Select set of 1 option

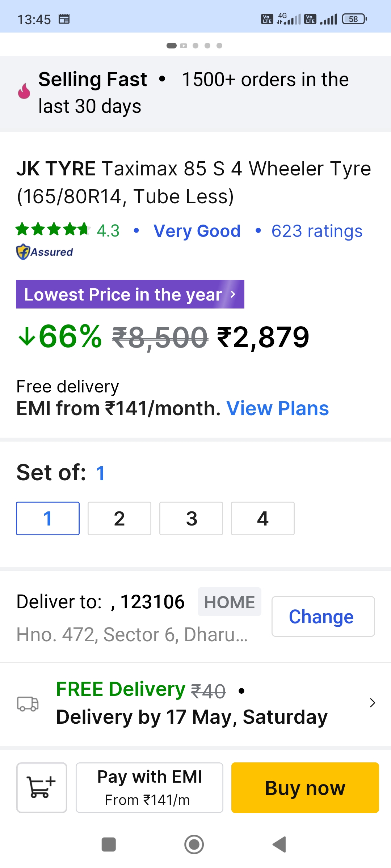point(48,518)
